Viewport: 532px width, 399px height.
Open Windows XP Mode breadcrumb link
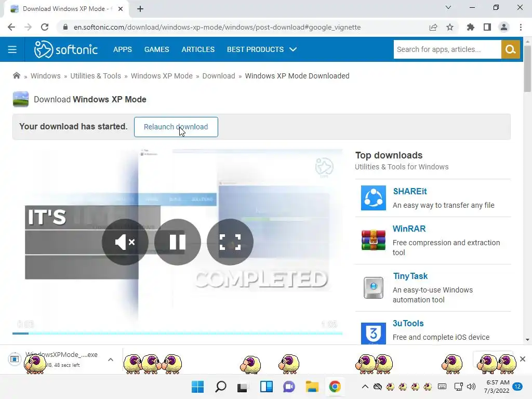(x=162, y=76)
